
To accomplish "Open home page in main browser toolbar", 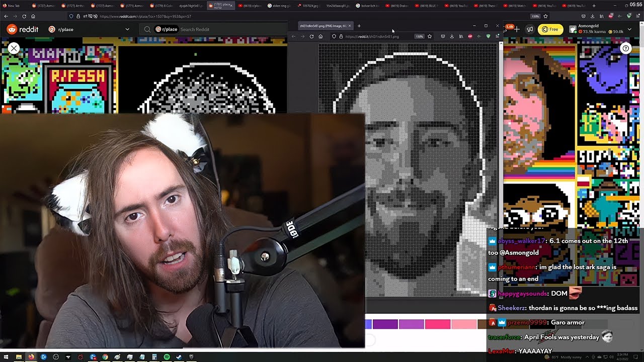I will 33,16.
